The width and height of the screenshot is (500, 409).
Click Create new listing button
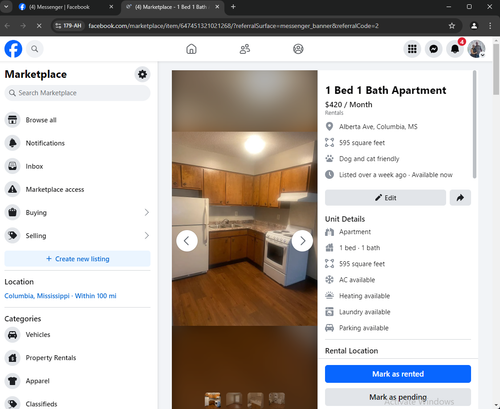point(77,259)
